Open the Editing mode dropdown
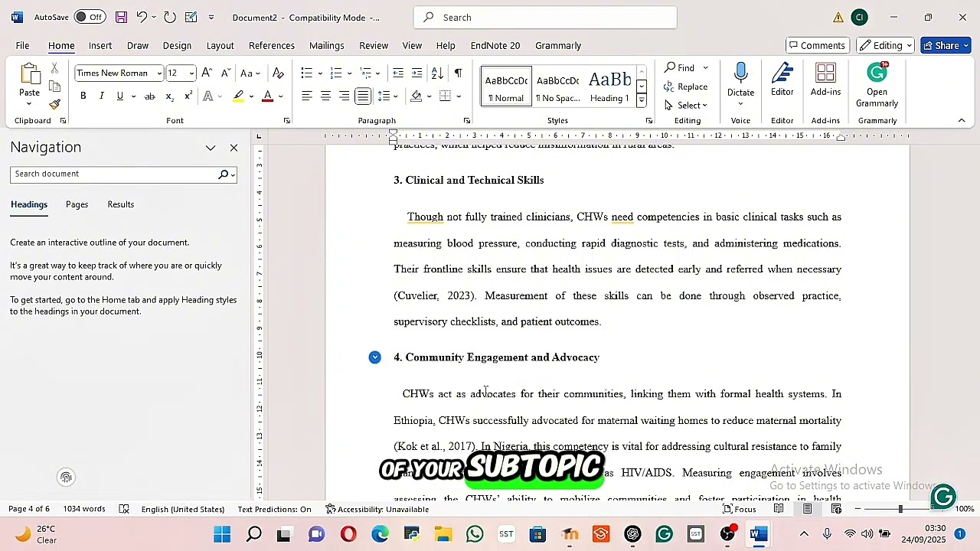 (885, 45)
